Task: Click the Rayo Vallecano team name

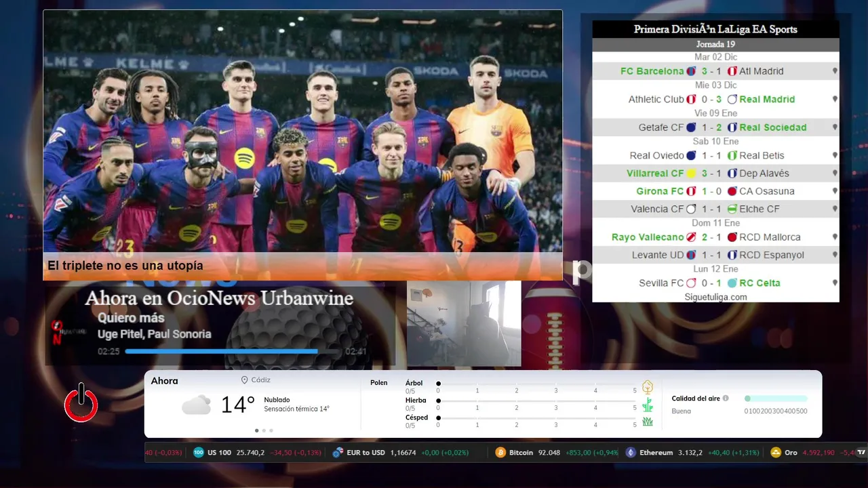Action: [x=648, y=237]
